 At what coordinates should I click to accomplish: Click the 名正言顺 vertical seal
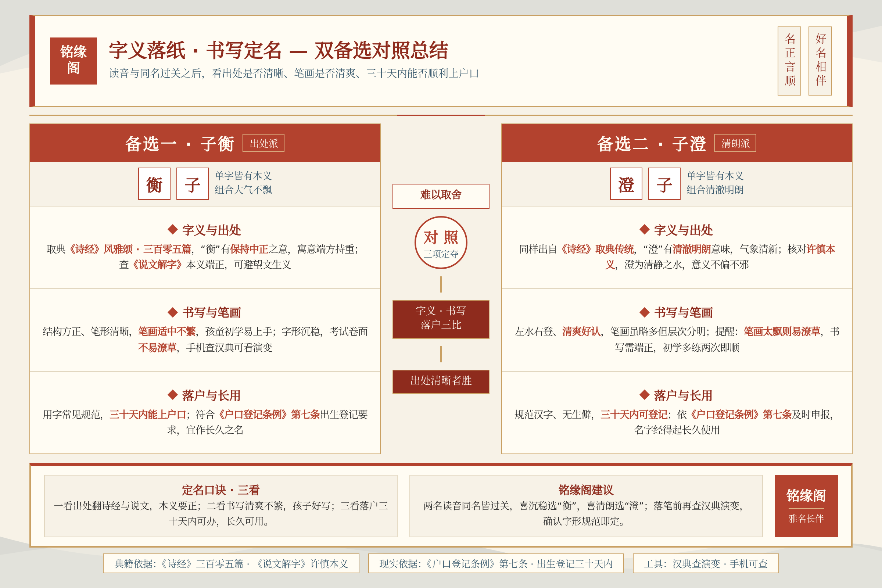point(789,61)
